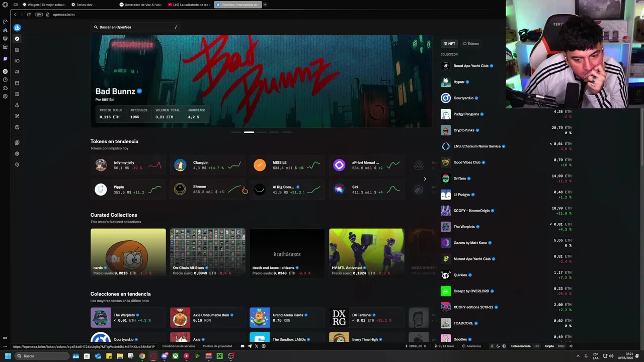
Task: Click the Buscar en OpenSea search field
Action: coord(136,27)
